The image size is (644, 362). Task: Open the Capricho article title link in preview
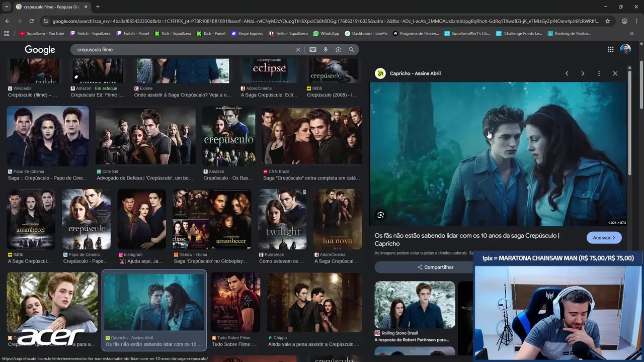[467, 240]
